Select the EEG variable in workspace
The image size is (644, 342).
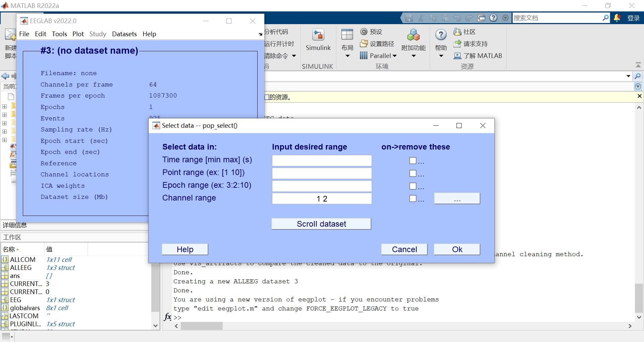point(15,300)
